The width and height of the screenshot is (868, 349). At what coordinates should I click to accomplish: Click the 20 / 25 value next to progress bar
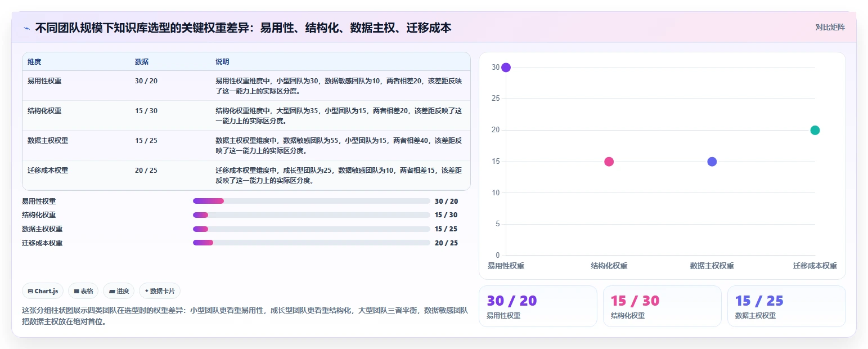click(446, 243)
